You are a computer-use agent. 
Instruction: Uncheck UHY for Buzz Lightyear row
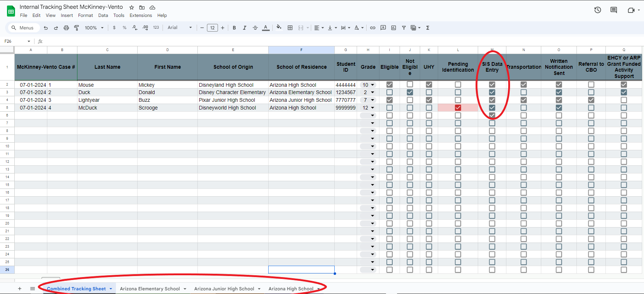tap(429, 100)
